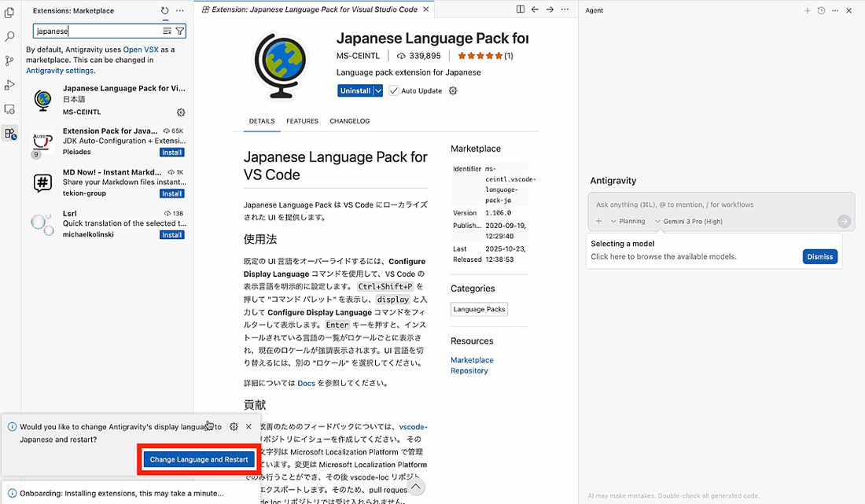Close the Agent panel
865x504 pixels.
[849, 10]
